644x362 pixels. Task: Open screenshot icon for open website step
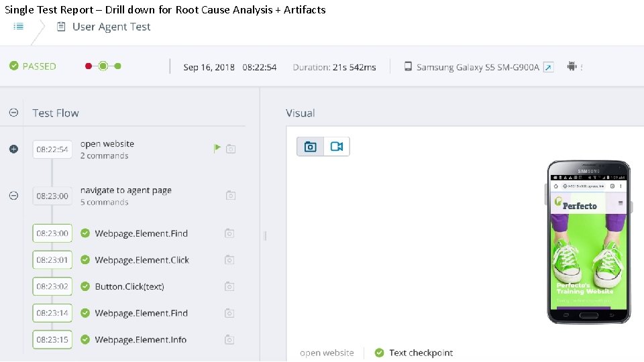click(x=231, y=149)
